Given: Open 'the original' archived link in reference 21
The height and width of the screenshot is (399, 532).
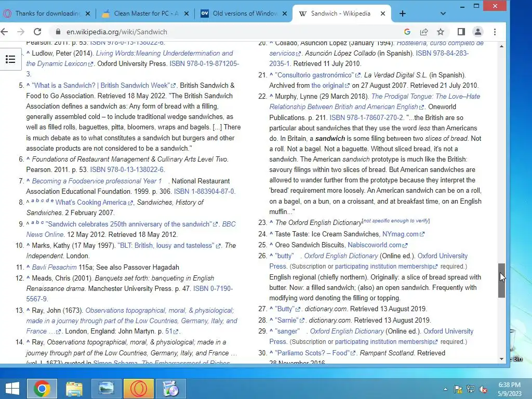Looking at the screenshot, I should 327,86.
